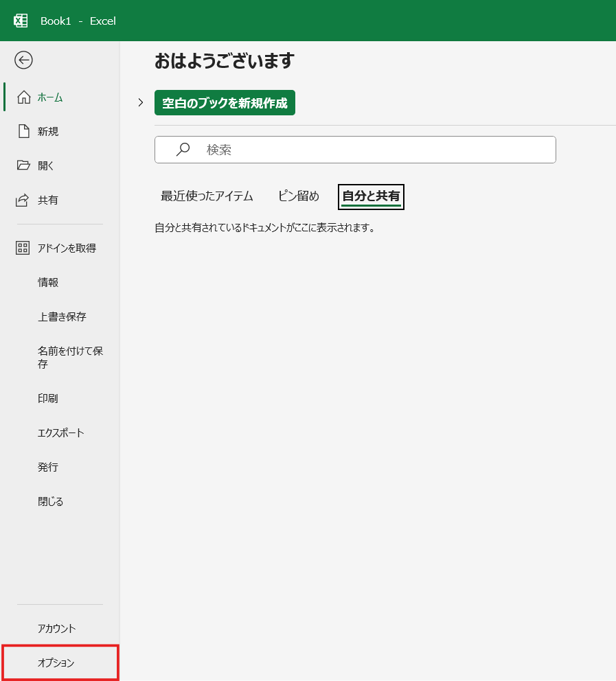Image resolution: width=616 pixels, height=681 pixels.
Task: Choose 上書き保存 from the sidebar
Action: [x=62, y=316]
